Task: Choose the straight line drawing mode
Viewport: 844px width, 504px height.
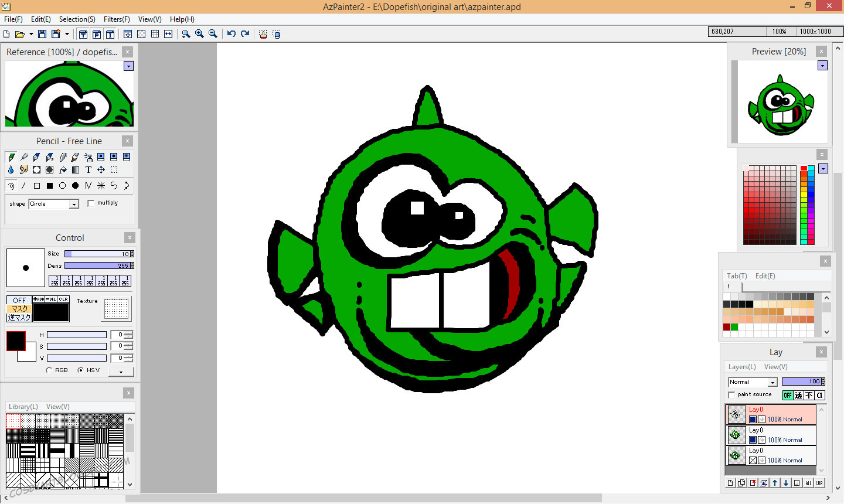Action: (24, 186)
